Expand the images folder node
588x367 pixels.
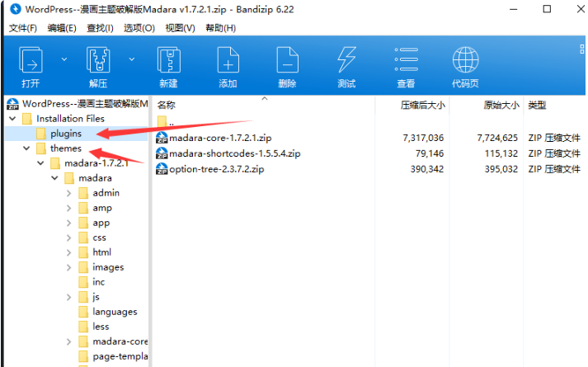(x=68, y=267)
